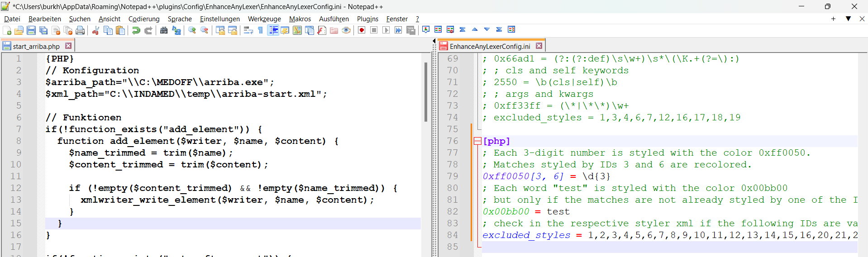
Task: Zoom out with magnifier minus icon
Action: pyautogui.click(x=205, y=30)
